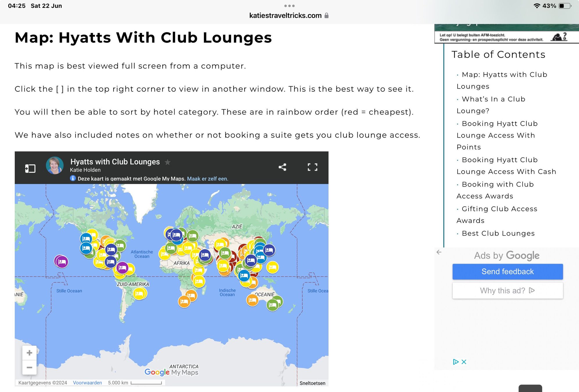Click the Voorwaarden link on the map
The height and width of the screenshot is (392, 579).
point(87,383)
